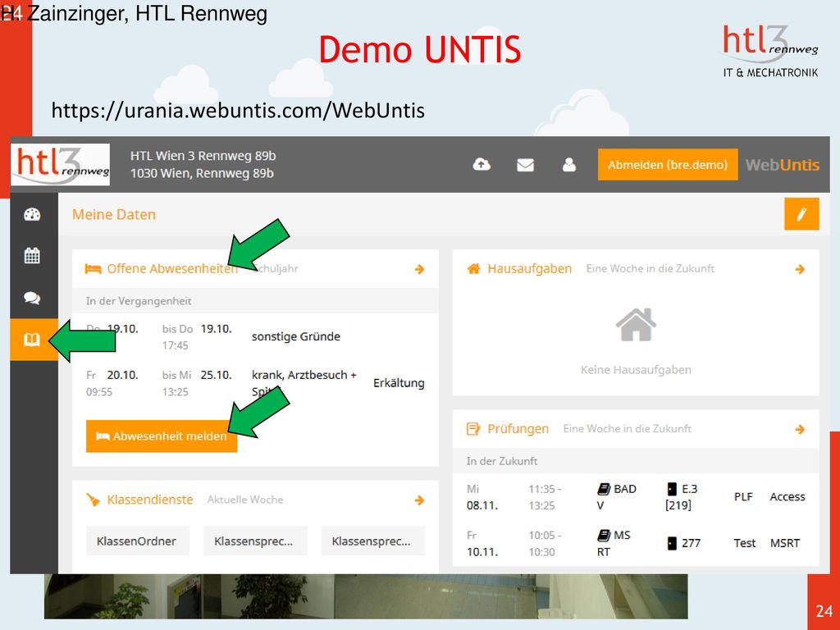Click the 'Keine Hausaufgaben' placeholder text

pyautogui.click(x=636, y=370)
